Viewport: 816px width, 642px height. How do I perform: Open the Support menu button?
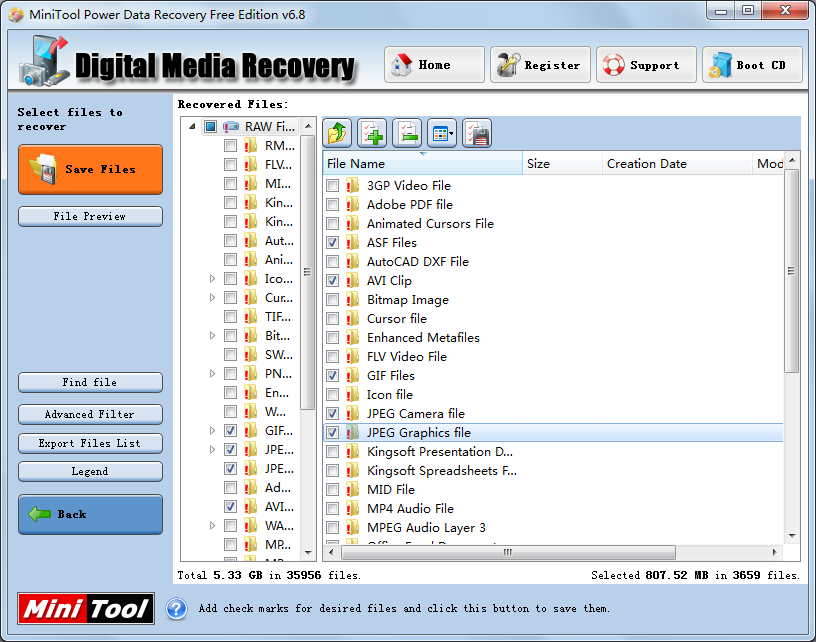click(x=646, y=65)
